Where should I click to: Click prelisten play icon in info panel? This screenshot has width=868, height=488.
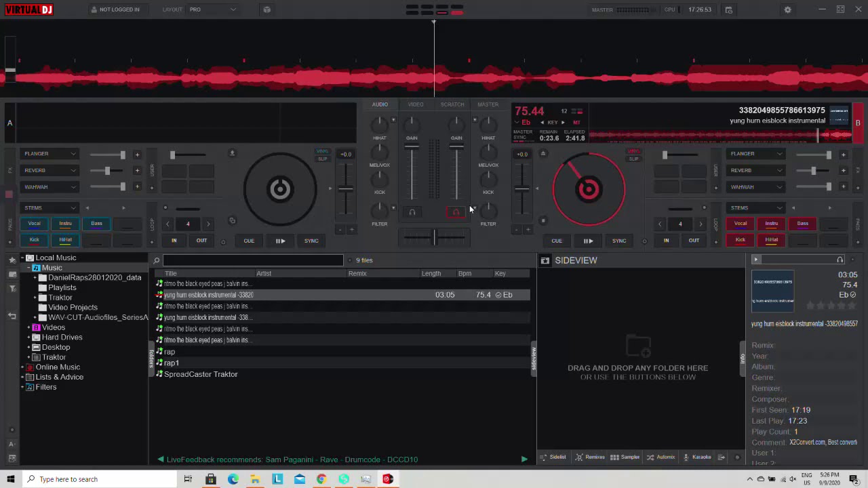coord(756,260)
